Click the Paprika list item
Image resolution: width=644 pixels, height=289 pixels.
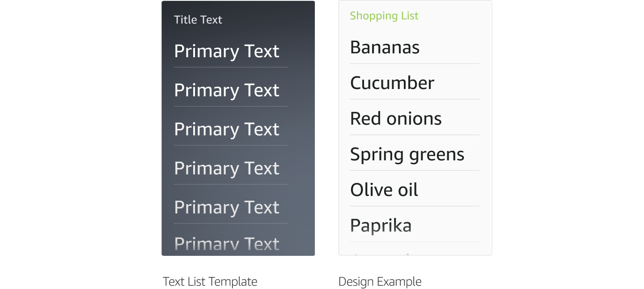tap(381, 225)
